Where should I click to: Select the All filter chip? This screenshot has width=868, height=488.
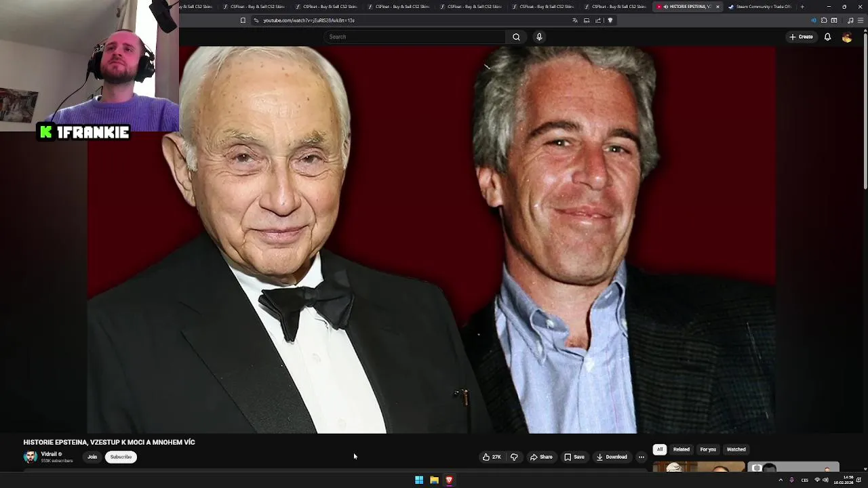(659, 449)
